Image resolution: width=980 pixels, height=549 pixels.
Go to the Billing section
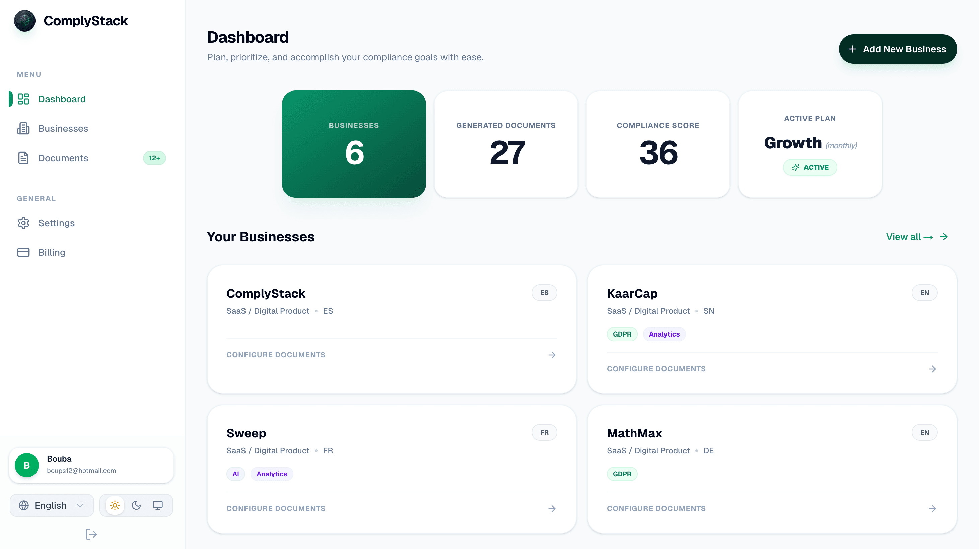52,252
